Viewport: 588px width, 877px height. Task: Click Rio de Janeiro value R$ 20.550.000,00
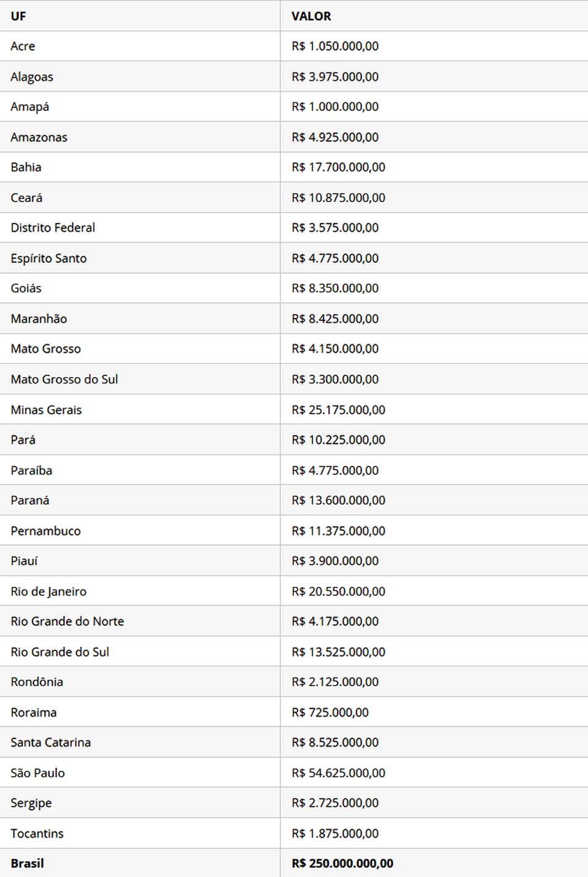(x=338, y=592)
